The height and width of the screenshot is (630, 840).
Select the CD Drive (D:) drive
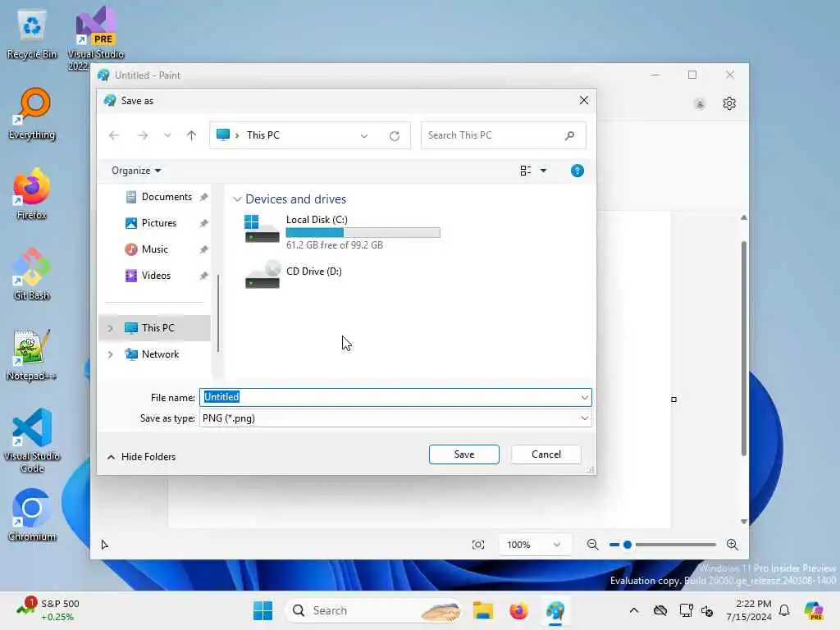[x=294, y=274]
